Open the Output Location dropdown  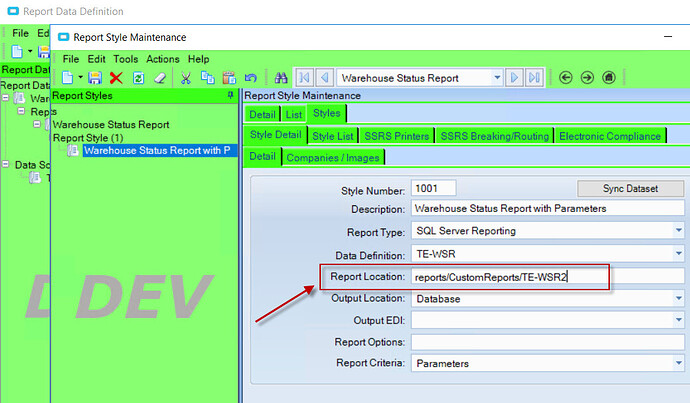[x=678, y=299]
